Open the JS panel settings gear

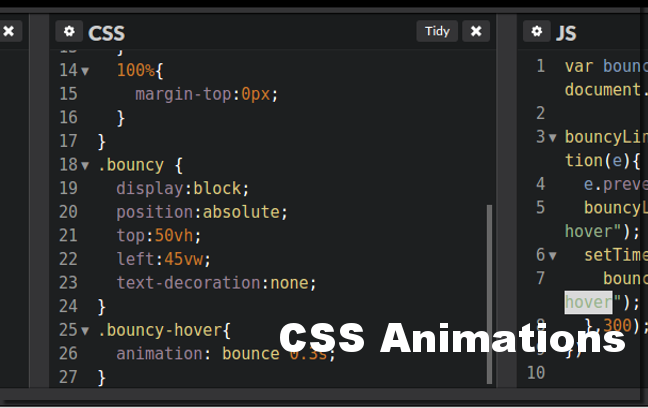(x=536, y=32)
